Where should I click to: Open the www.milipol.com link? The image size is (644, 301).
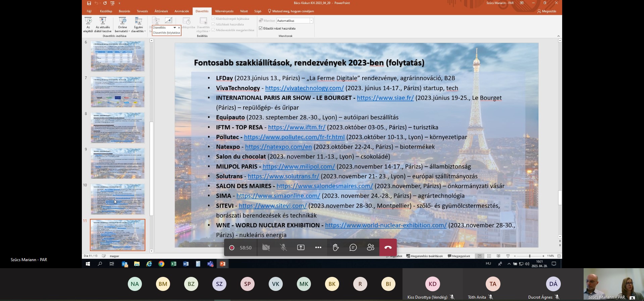299,167
